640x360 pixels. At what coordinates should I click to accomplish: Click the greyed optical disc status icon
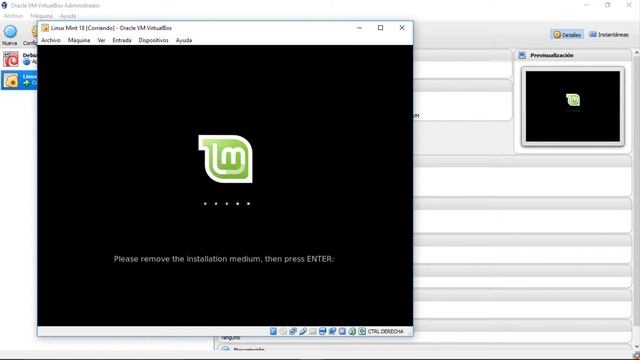[283, 331]
